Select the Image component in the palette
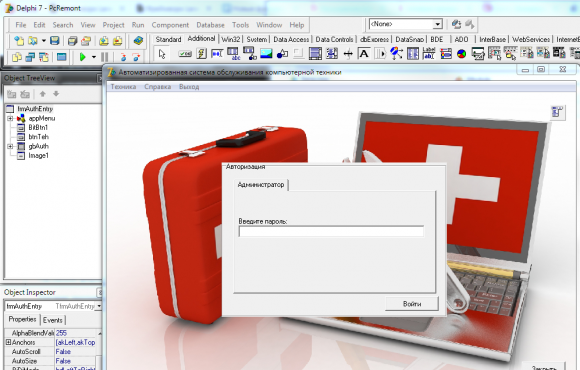The image size is (580, 370). (x=266, y=54)
